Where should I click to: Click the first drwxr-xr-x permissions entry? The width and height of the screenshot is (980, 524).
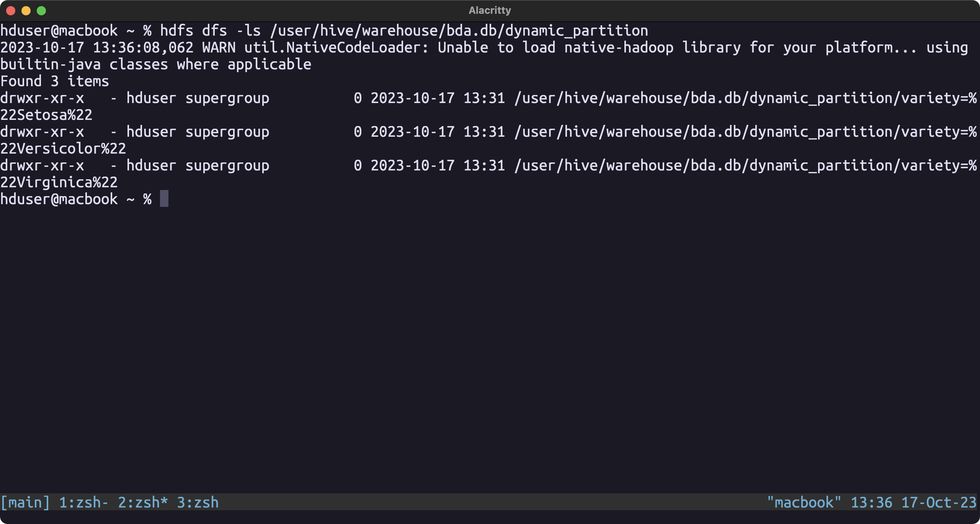click(42, 98)
